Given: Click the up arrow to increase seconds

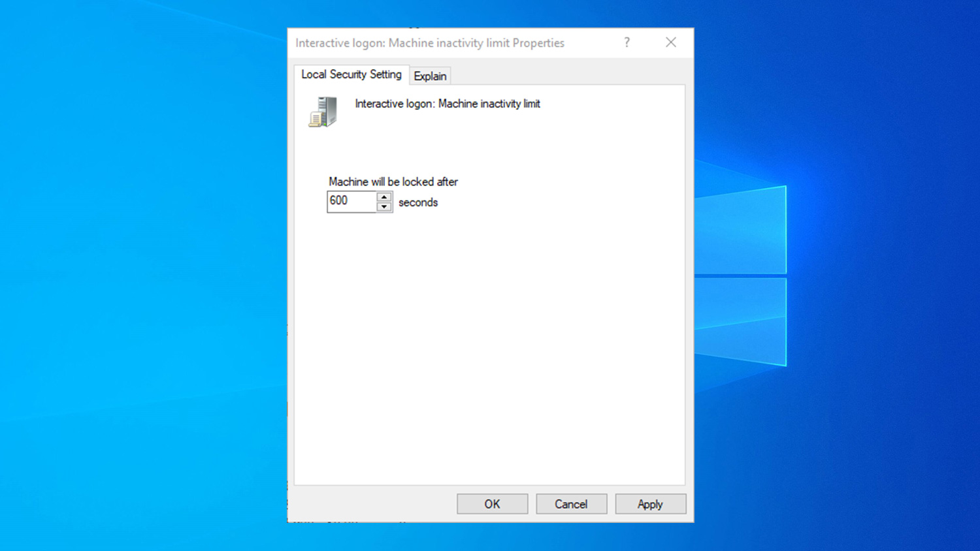Looking at the screenshot, I should [384, 197].
